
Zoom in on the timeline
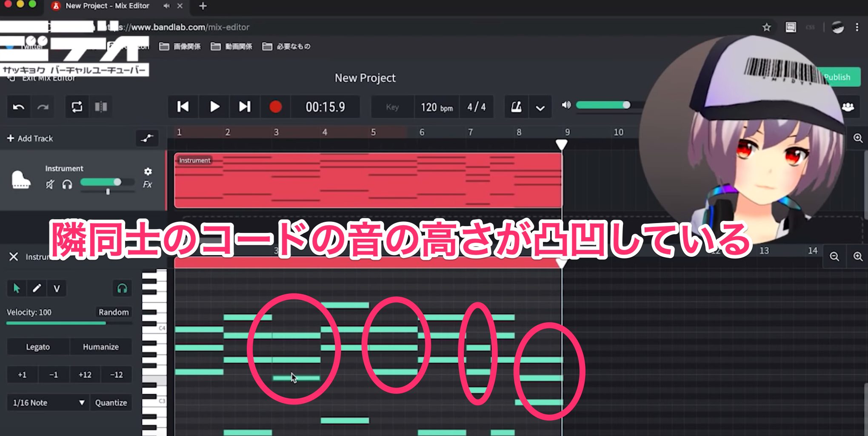[x=858, y=138]
